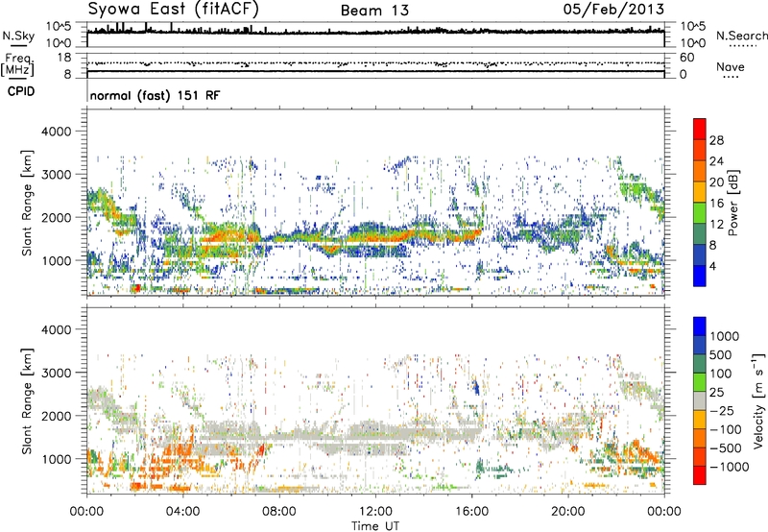Click the '16:00' time axis label
Screen dimensions: 768x532
(471, 512)
